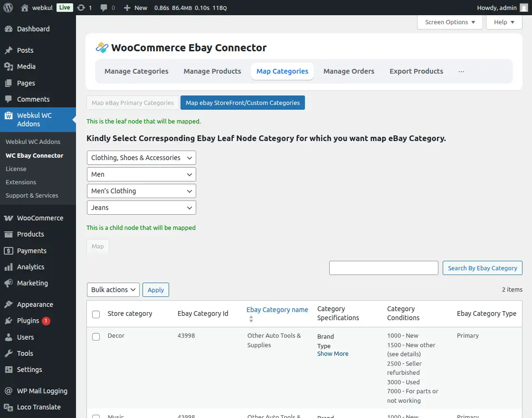Focus the eBay category search field
The image size is (532, 418).
(x=384, y=268)
